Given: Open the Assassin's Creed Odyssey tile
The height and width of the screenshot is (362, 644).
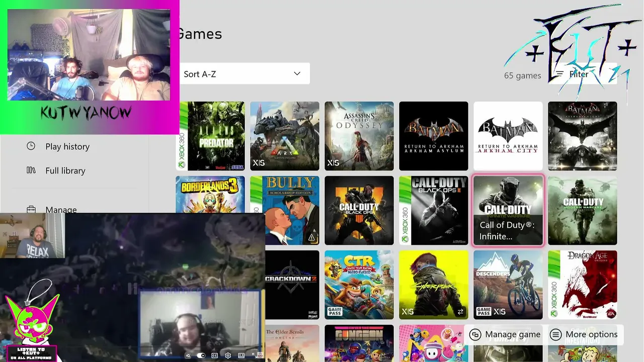Looking at the screenshot, I should click(x=359, y=136).
